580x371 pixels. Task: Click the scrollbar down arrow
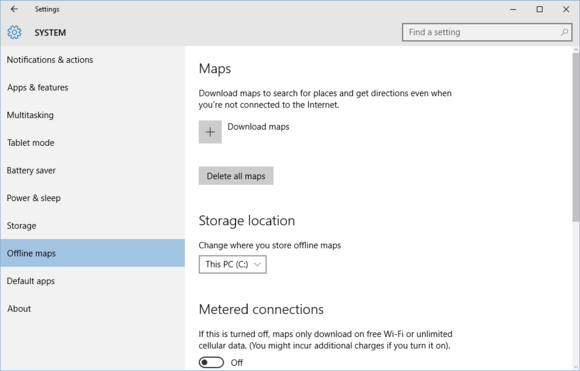coord(576,366)
